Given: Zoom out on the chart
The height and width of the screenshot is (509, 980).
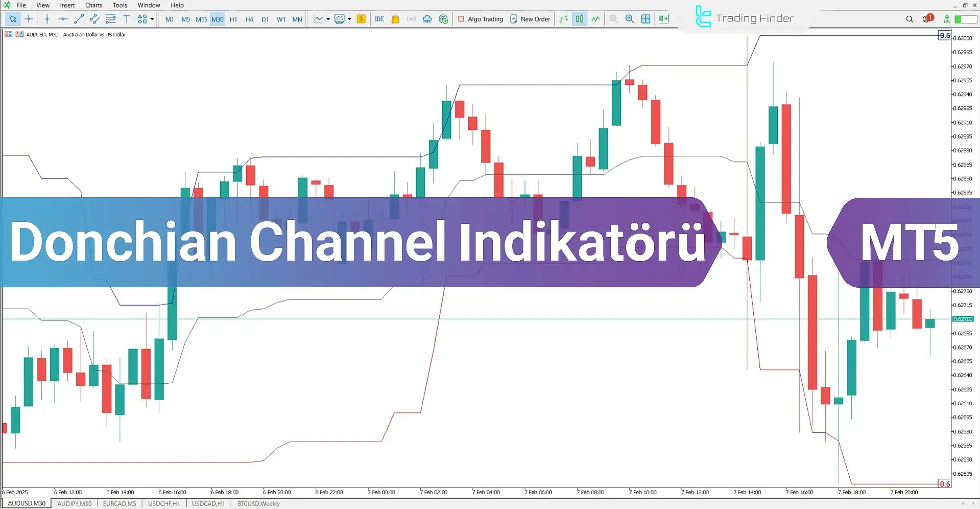Looking at the screenshot, I should point(630,19).
